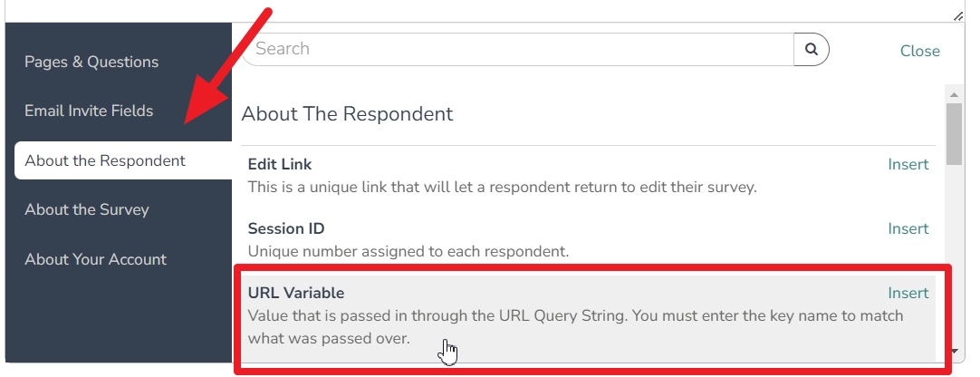Select the Session ID entry title
Viewport: 980px width, 377px height.
[x=286, y=228]
